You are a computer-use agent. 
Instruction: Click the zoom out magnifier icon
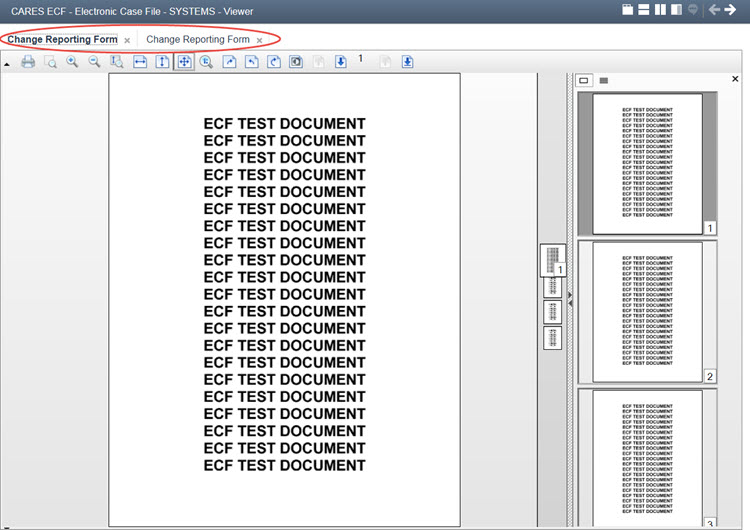pos(94,62)
